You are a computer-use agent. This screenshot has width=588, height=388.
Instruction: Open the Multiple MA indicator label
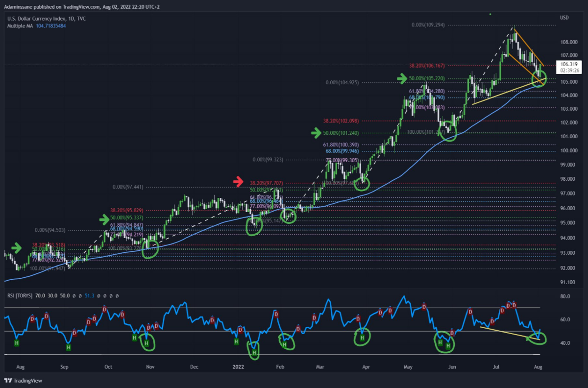(21, 25)
